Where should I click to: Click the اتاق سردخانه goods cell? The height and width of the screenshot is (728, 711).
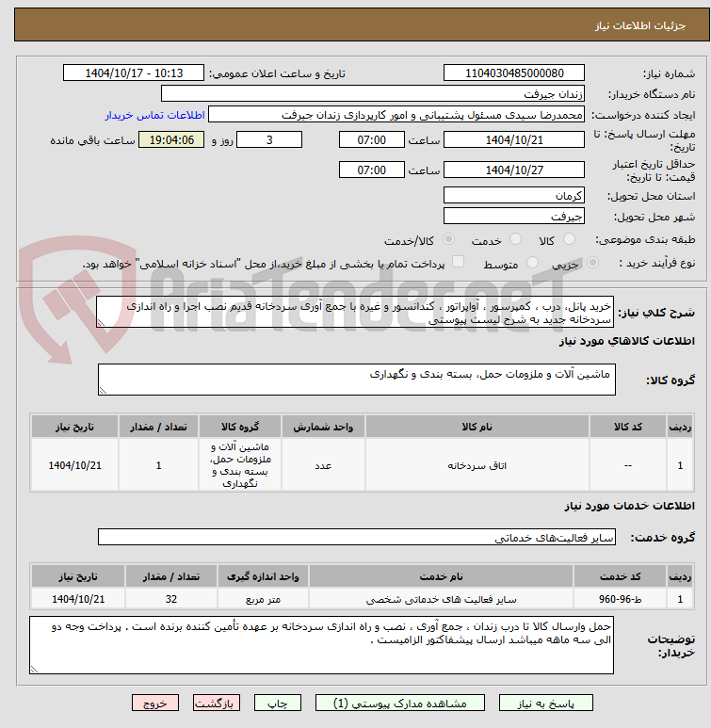click(477, 464)
